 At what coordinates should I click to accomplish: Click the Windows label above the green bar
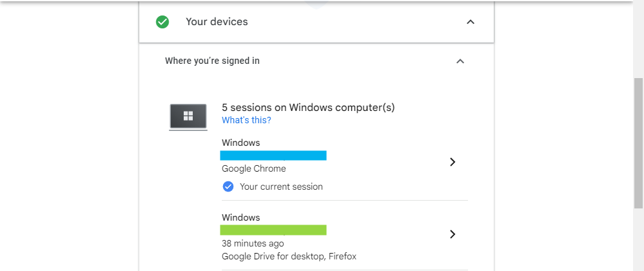point(240,217)
